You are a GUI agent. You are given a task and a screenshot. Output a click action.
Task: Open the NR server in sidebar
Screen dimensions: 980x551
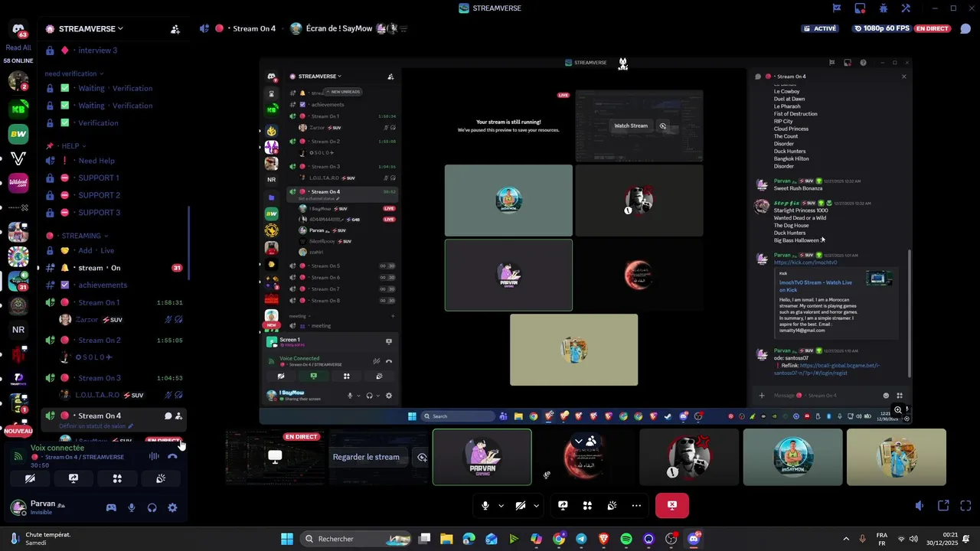tap(18, 330)
